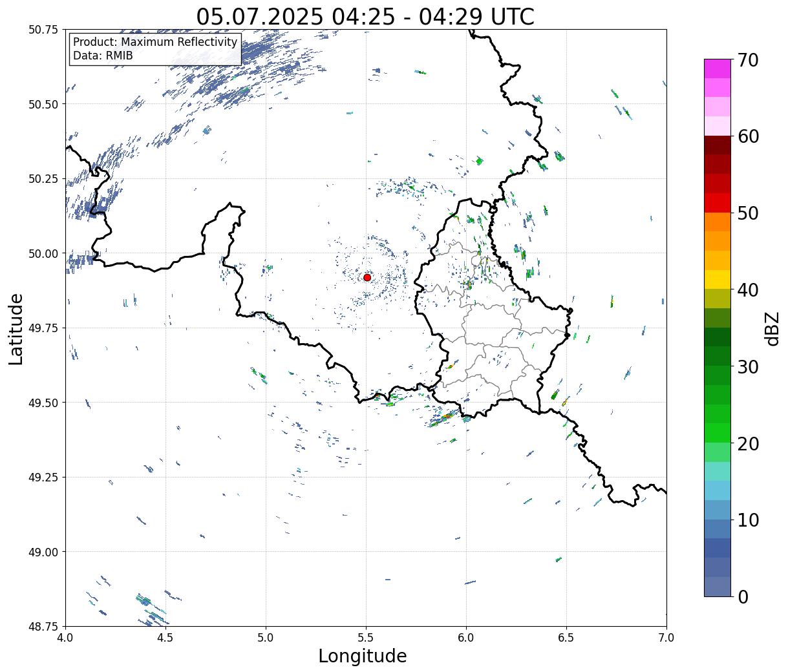Click the longitude tick label '7.0'

666,638
